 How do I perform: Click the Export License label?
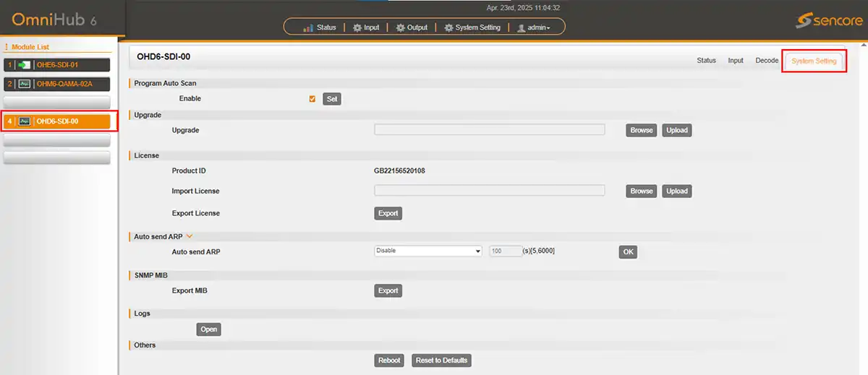pos(196,214)
